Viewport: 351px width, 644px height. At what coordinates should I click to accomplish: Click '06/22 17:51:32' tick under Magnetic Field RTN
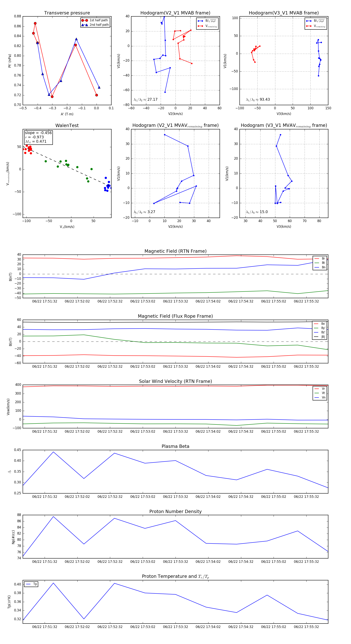pyautogui.click(x=44, y=301)
